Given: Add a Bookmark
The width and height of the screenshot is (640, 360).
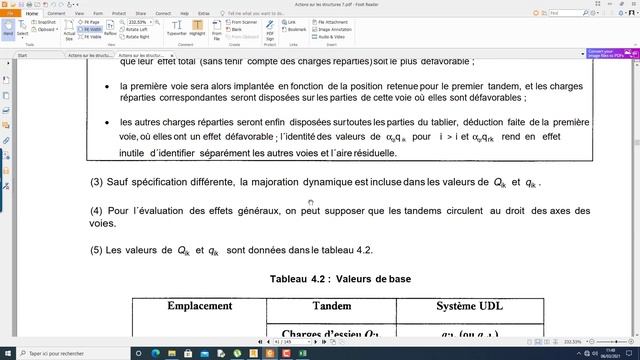Looking at the screenshot, I should [x=294, y=29].
